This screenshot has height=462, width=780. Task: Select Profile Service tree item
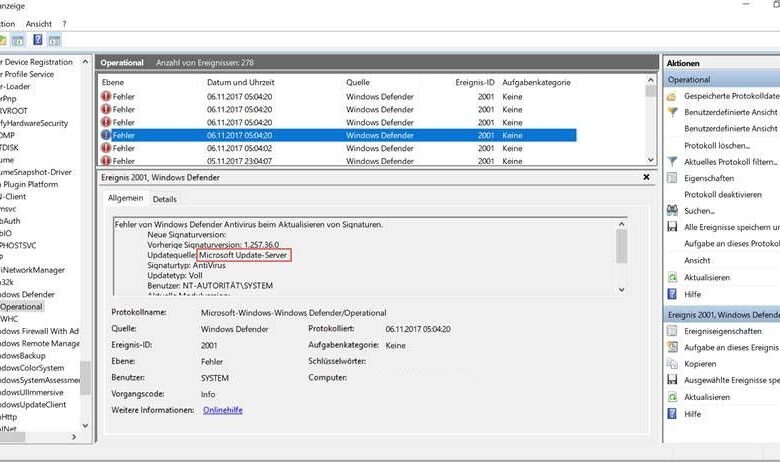(x=27, y=74)
